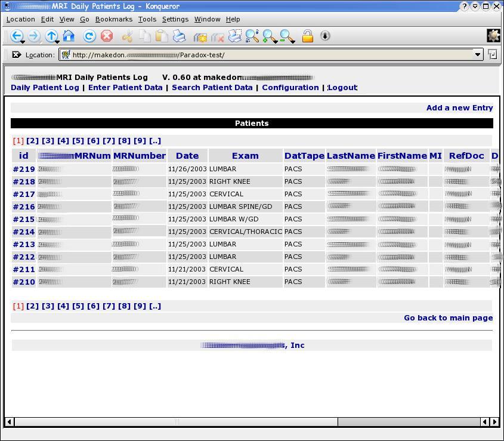
Task: Open Search Patient Data page
Action: (x=212, y=88)
